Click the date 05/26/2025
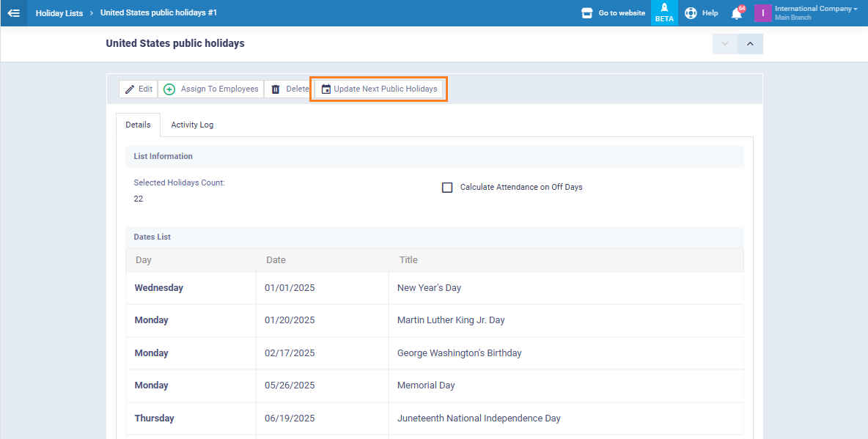Image resolution: width=868 pixels, height=439 pixels. point(290,385)
